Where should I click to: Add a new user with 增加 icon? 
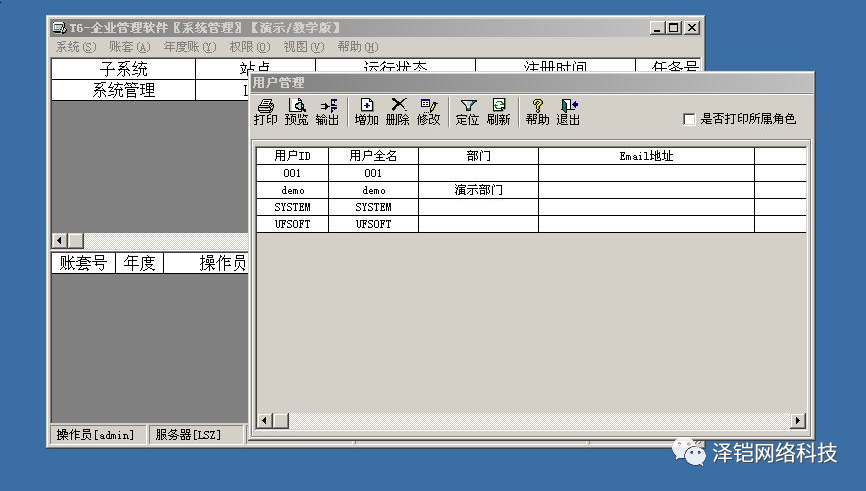coord(366,111)
